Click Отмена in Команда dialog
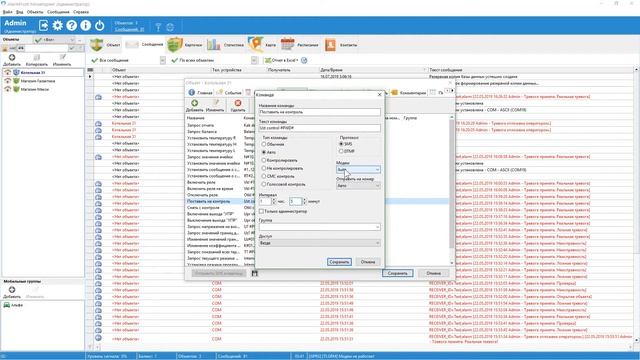This screenshot has height=360, width=640. [368, 262]
